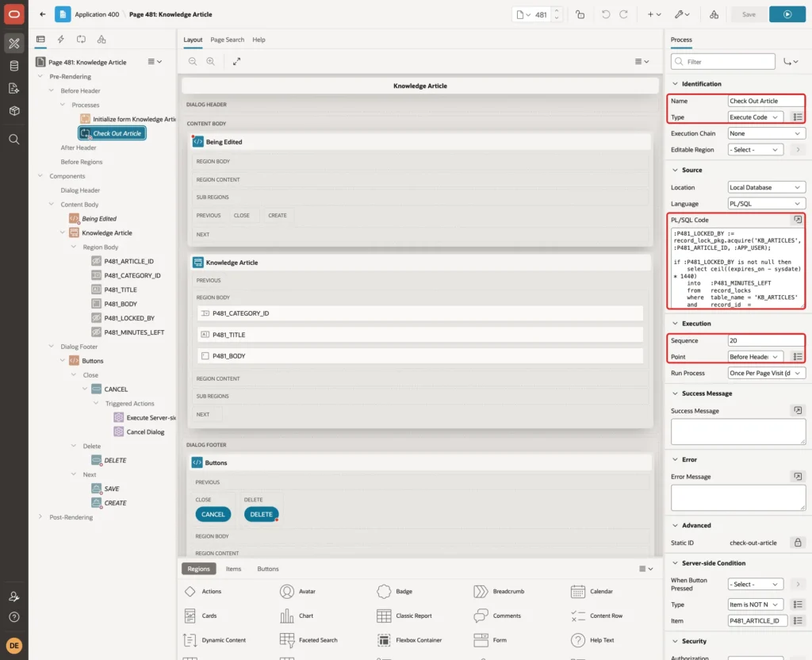The image size is (812, 660).
Task: Open PL/SQL Code editor expand icon
Action: pos(798,220)
